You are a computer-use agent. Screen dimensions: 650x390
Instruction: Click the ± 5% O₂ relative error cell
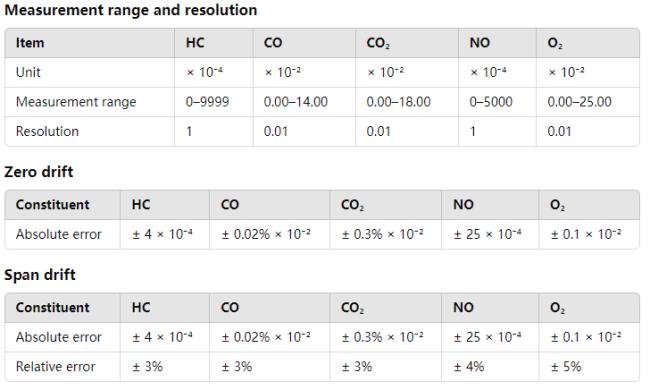point(566,367)
